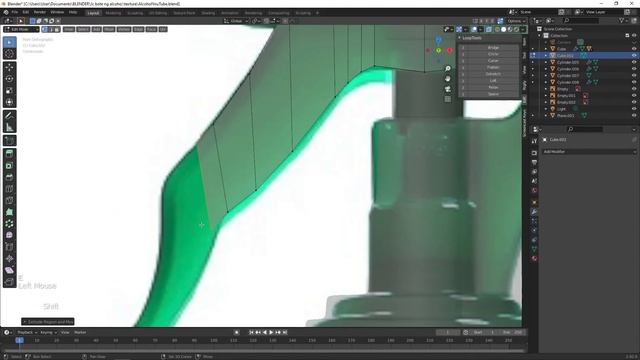Viewport: 640px width, 360px height.
Task: Select the Add Cube tool
Action: click(x=9, y=141)
